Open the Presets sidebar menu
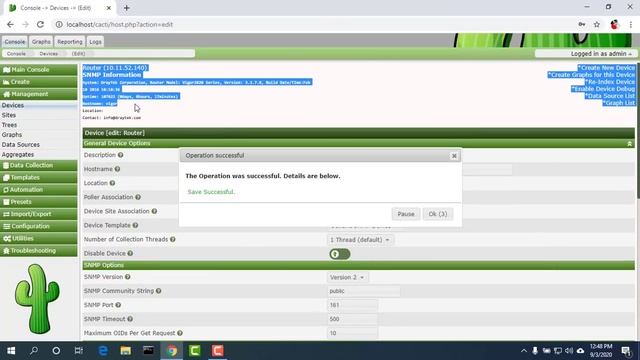Screen dimensions: 640x360 pyautogui.click(x=39, y=202)
